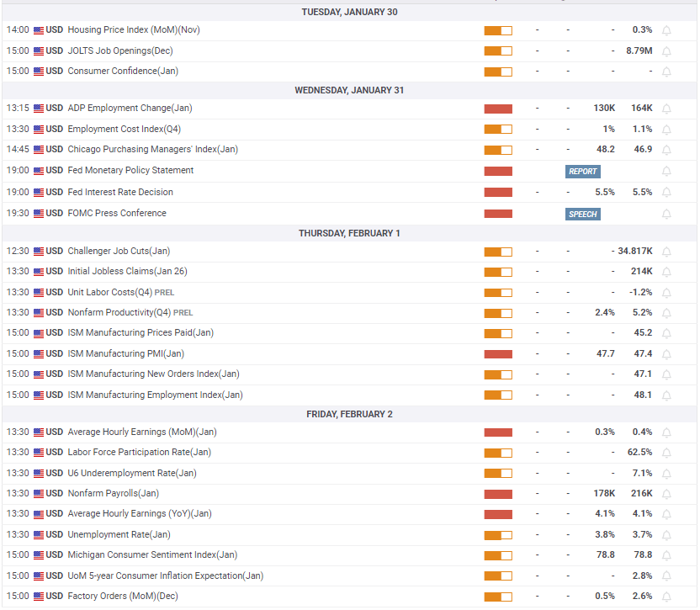Set alert bell for Unemployment Rate(Jan)

[666, 535]
